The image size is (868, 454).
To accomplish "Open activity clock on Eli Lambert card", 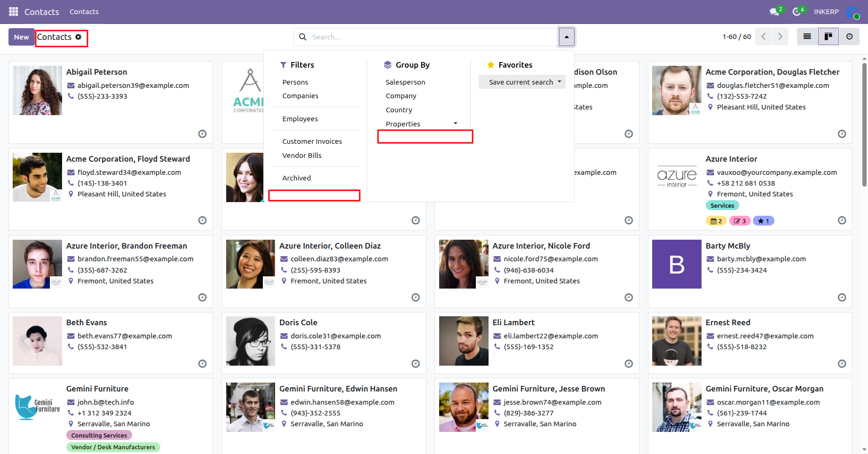I will (629, 364).
